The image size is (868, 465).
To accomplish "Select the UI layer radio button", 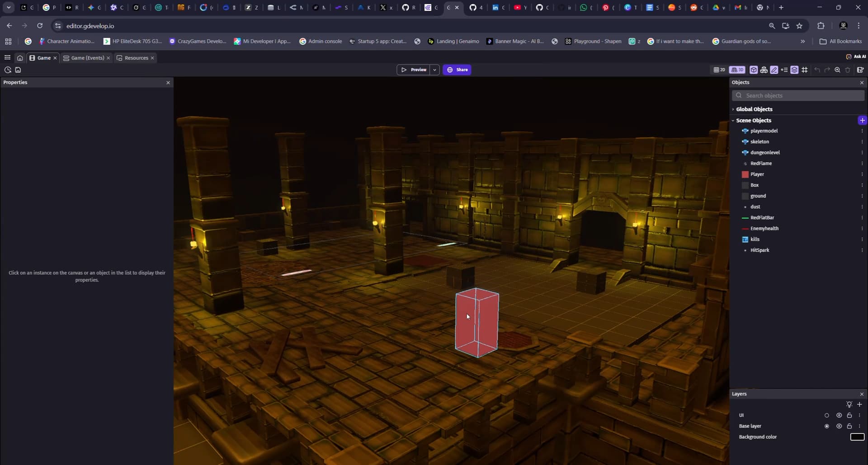I will [x=827, y=415].
